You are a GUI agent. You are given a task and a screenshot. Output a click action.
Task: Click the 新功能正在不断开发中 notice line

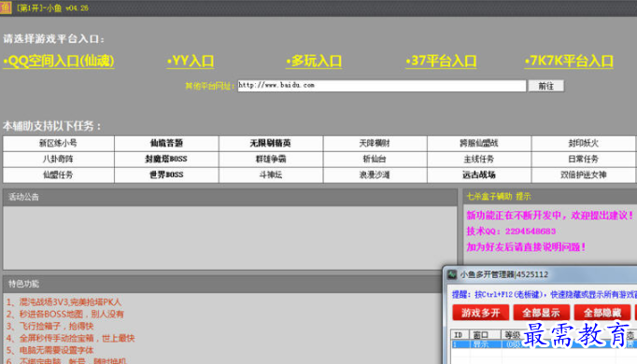(x=549, y=216)
